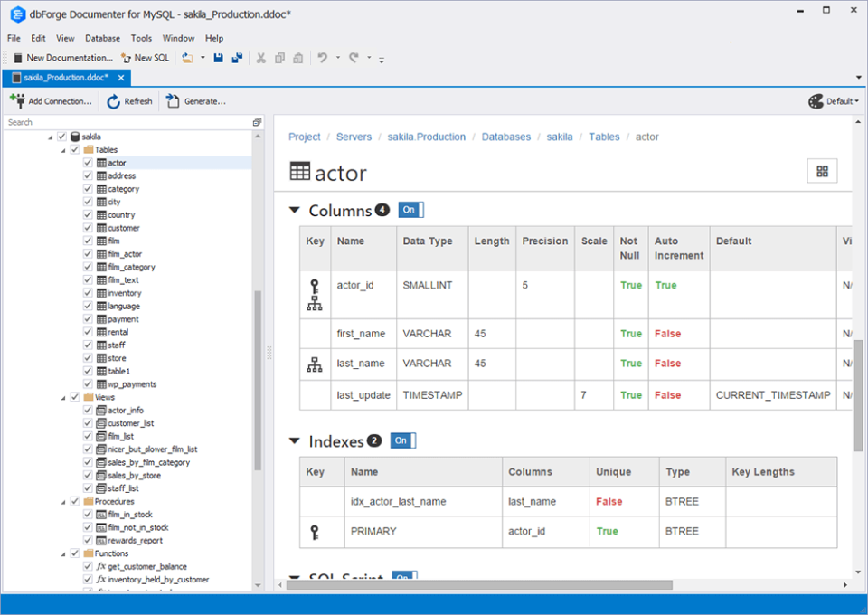Screen dimensions: 868x615
Task: Switch the Indexes section Off
Action: (401, 440)
